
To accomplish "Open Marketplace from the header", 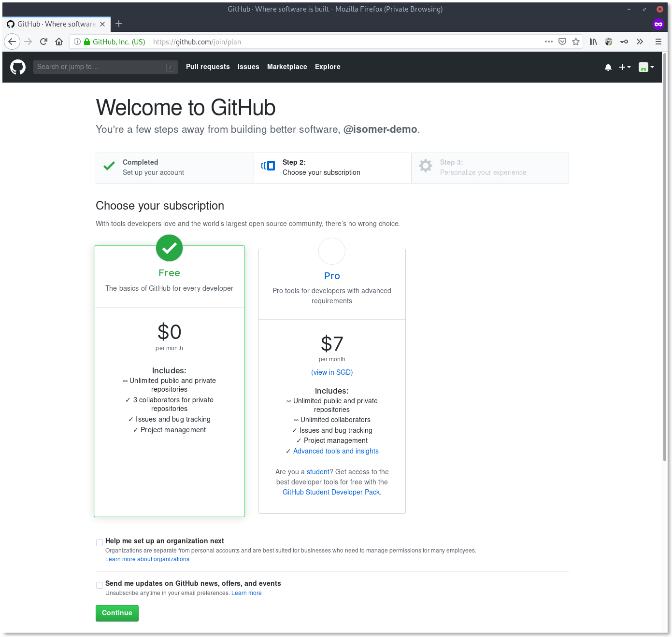I will tap(287, 67).
